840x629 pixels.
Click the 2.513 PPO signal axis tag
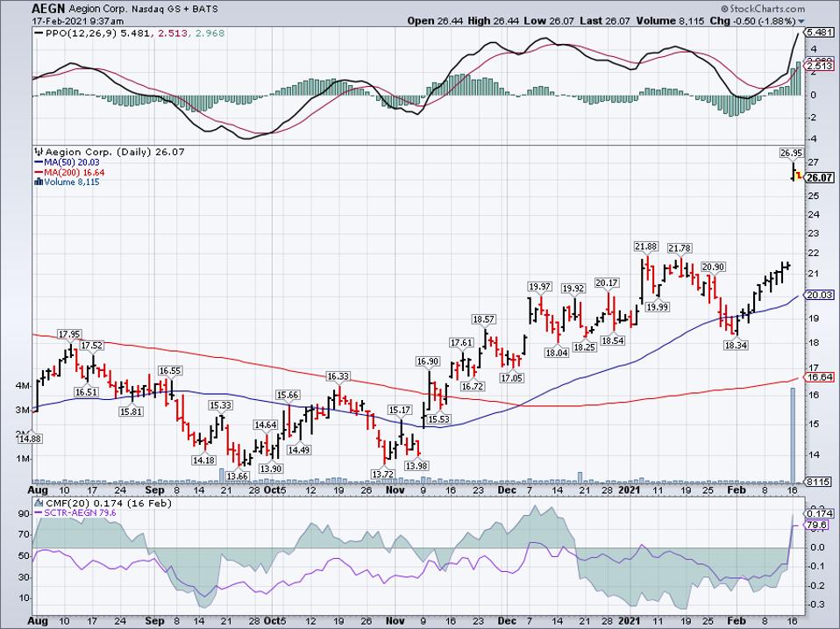coord(820,66)
